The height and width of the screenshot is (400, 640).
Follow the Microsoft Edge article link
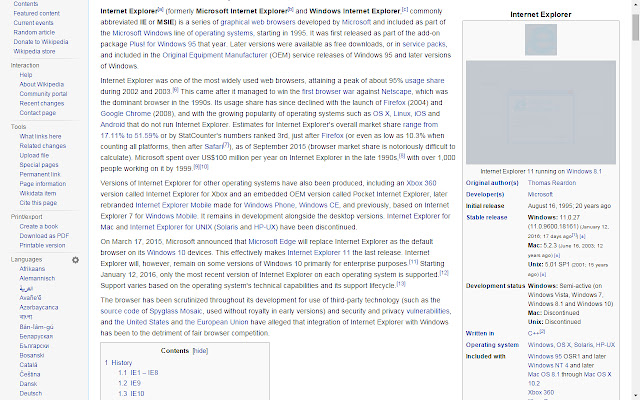pyautogui.click(x=272, y=242)
